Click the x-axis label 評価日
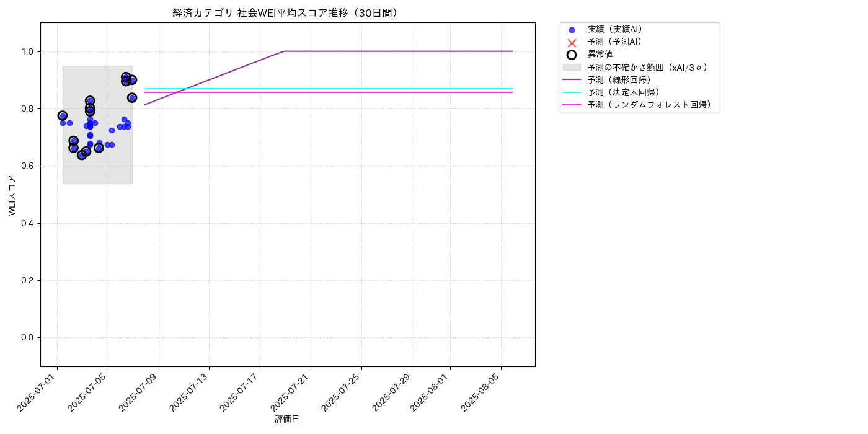 (x=287, y=420)
